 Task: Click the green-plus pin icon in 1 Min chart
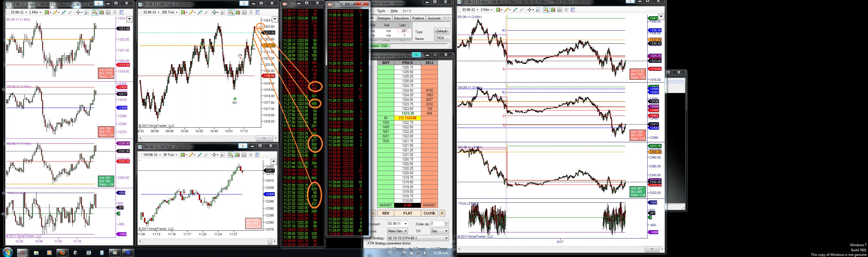click(x=64, y=13)
